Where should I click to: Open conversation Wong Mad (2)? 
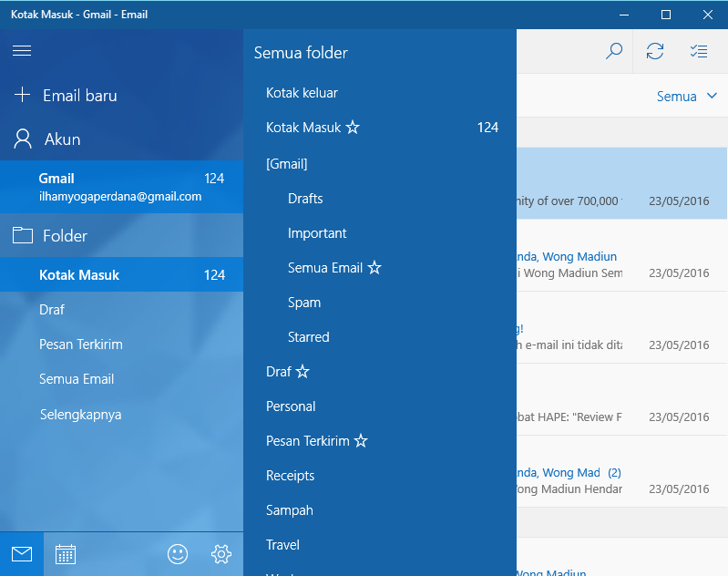[621, 471]
